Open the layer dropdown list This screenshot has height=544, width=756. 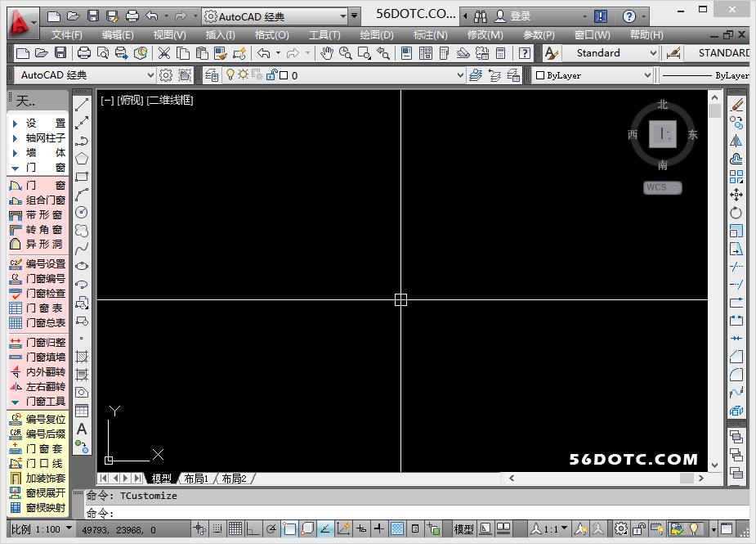459,75
